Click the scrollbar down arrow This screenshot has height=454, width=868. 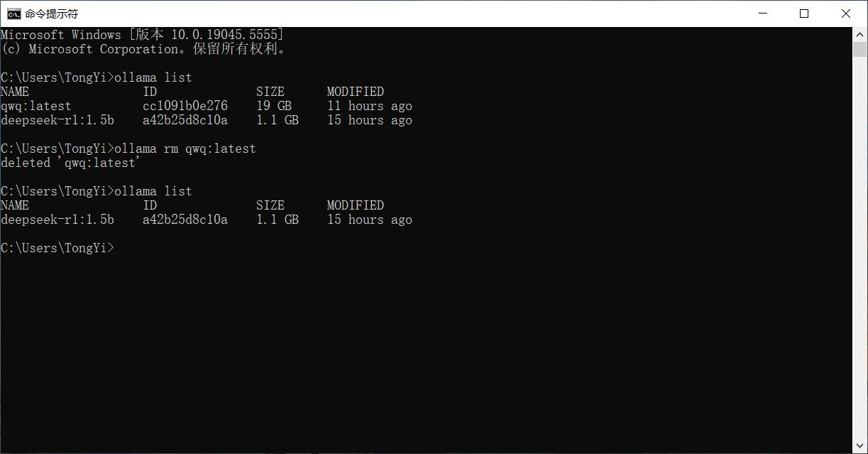click(x=859, y=446)
